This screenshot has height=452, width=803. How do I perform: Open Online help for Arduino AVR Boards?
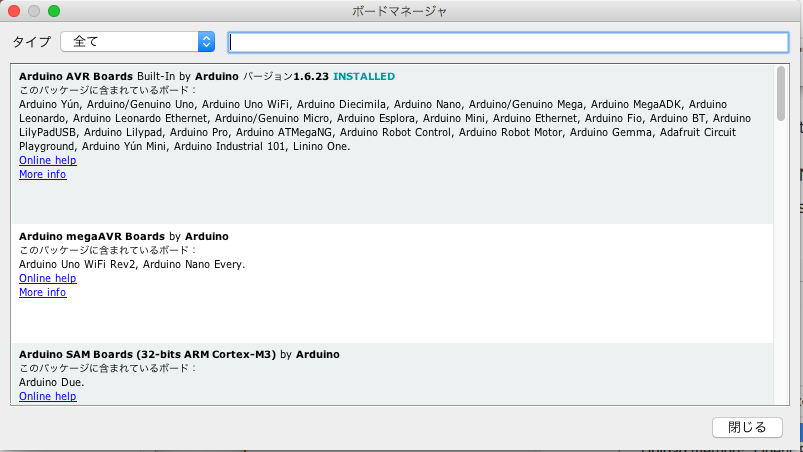[x=48, y=160]
